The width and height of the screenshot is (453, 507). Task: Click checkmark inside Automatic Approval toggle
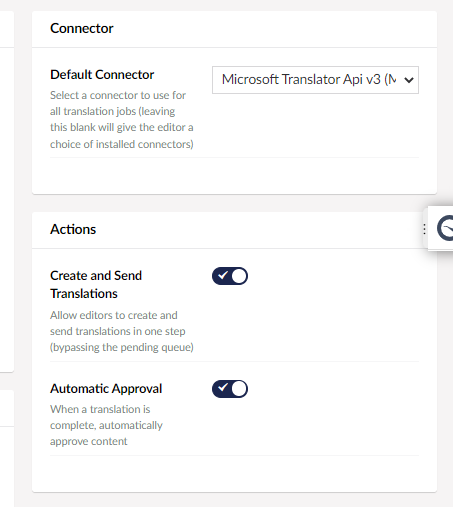click(x=222, y=388)
